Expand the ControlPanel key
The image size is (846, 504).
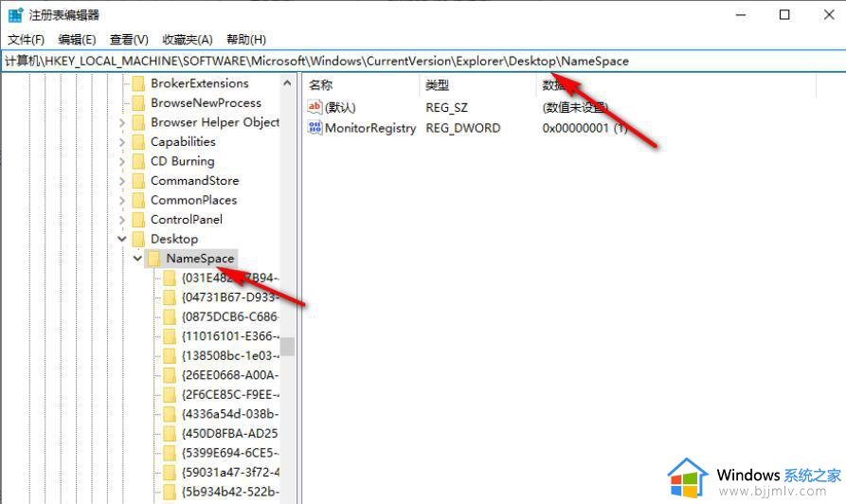tap(122, 220)
